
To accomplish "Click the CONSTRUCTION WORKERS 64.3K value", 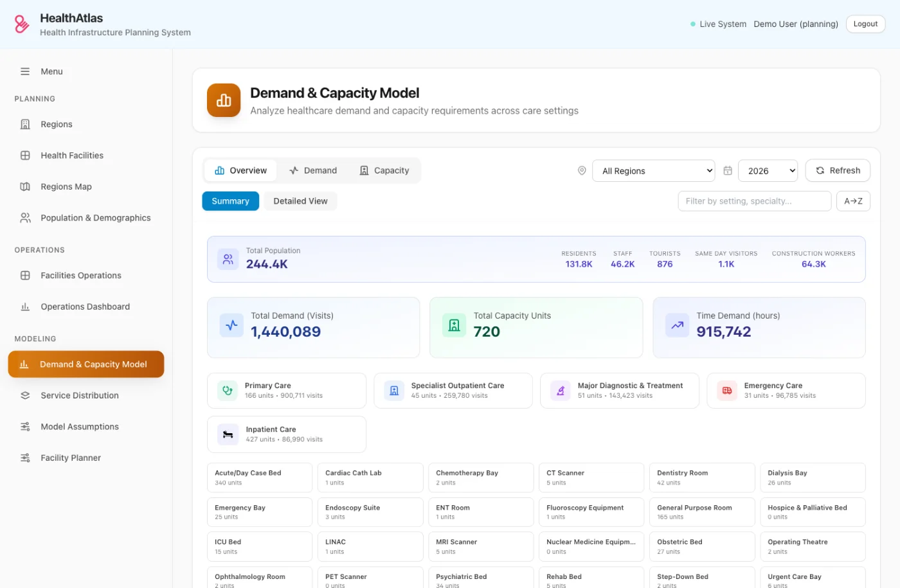I will pos(813,264).
